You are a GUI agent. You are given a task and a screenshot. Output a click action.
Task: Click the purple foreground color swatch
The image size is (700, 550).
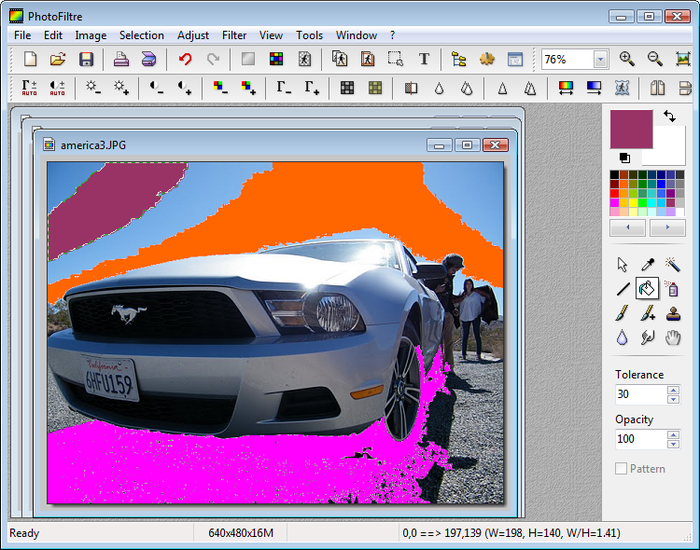coord(630,130)
